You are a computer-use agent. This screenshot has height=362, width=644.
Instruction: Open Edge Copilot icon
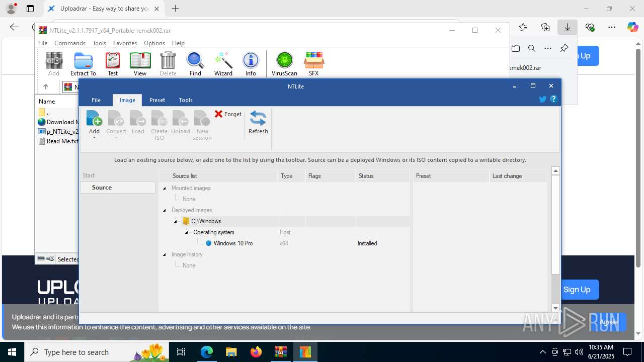tap(632, 27)
